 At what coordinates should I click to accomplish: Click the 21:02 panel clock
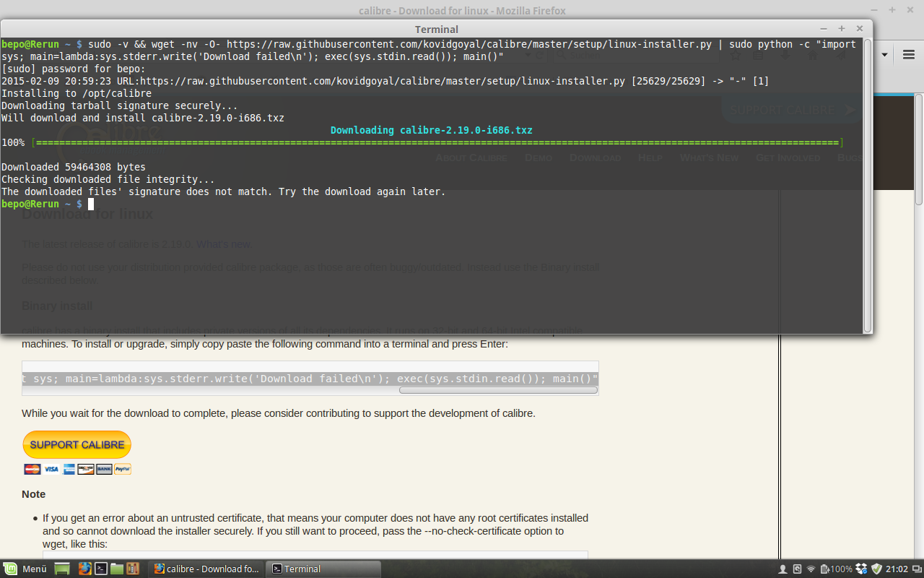[x=897, y=569]
